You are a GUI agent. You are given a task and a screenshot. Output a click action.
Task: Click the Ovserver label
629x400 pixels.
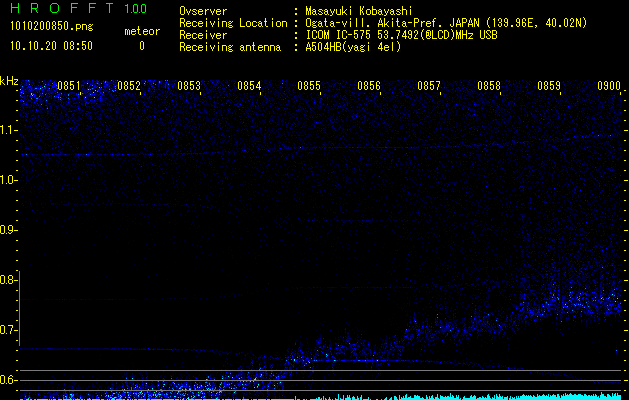click(x=203, y=11)
